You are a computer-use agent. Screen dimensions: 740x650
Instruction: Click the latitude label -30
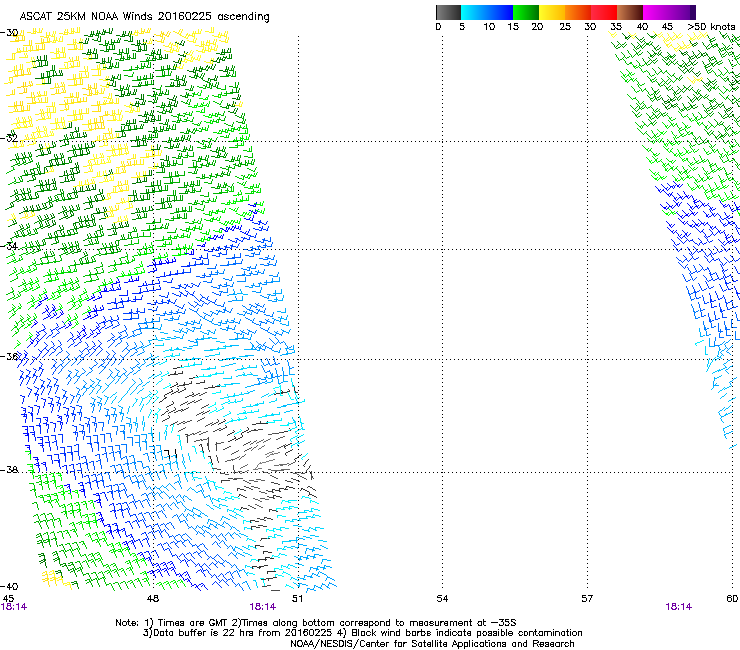[9, 33]
